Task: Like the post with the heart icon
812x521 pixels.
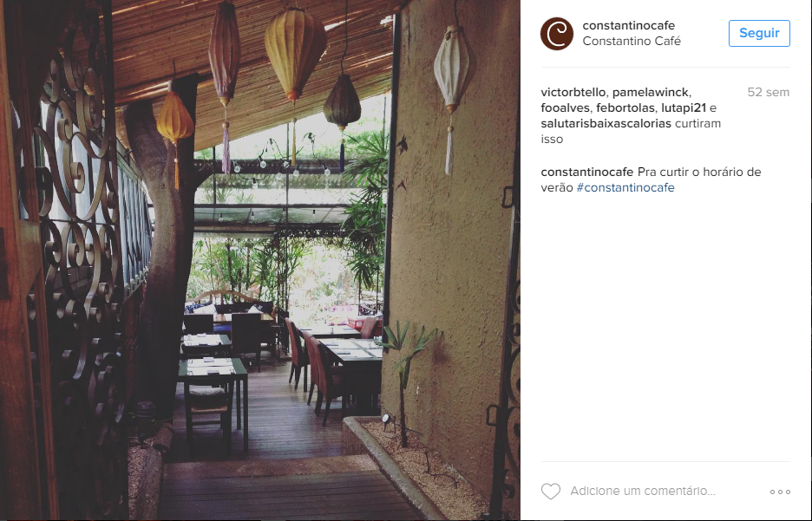Action: [551, 491]
